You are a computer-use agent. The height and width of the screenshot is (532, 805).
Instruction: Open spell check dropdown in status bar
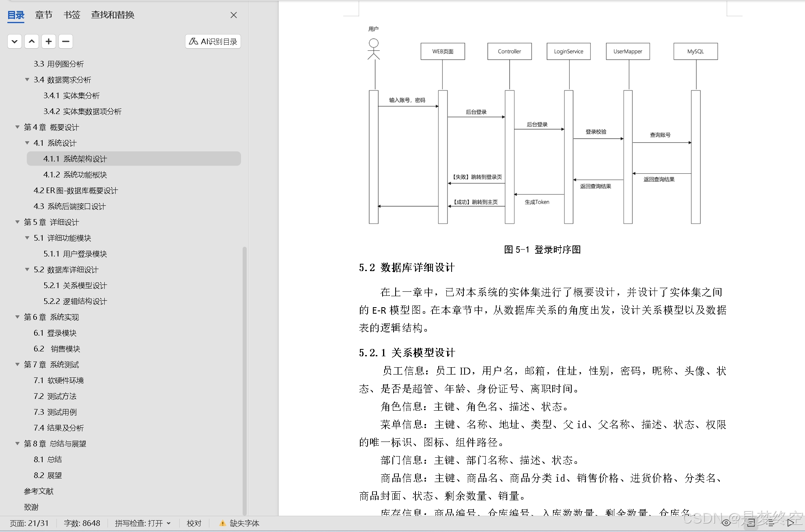point(169,523)
